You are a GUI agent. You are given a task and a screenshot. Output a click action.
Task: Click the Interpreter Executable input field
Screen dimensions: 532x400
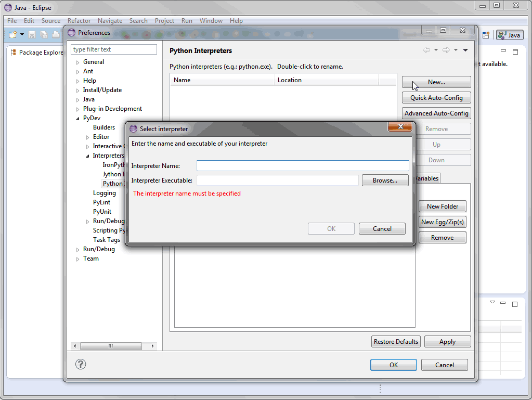(x=277, y=180)
